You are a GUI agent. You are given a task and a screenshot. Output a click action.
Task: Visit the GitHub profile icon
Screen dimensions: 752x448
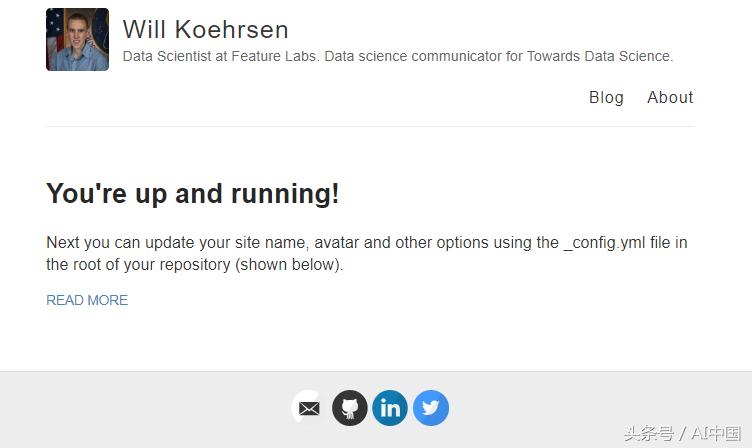click(350, 408)
